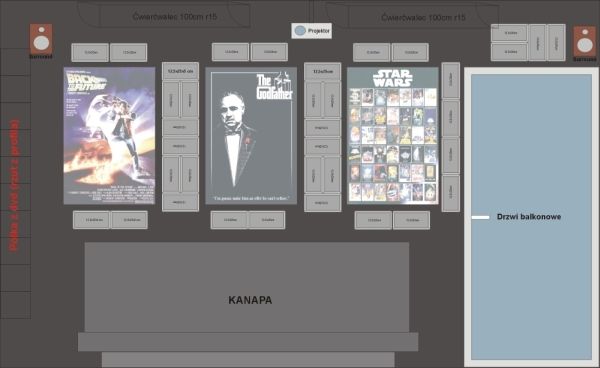This screenshot has width=600, height=368.
Task: Select the blue balcony door glass panel
Action: click(532, 217)
